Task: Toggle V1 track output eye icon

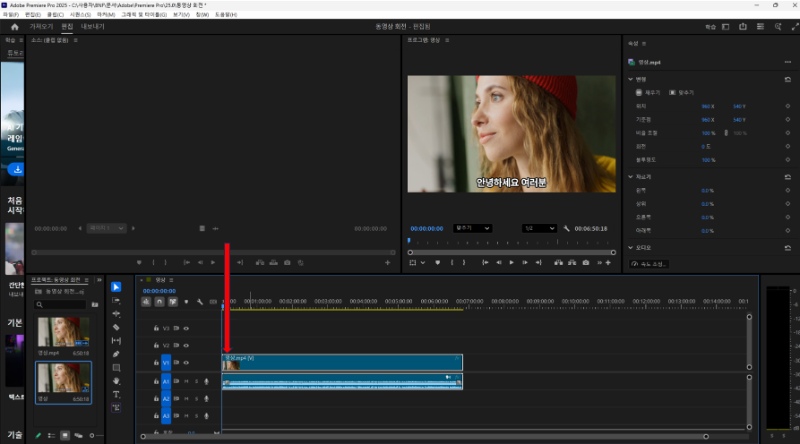Action: point(186,363)
